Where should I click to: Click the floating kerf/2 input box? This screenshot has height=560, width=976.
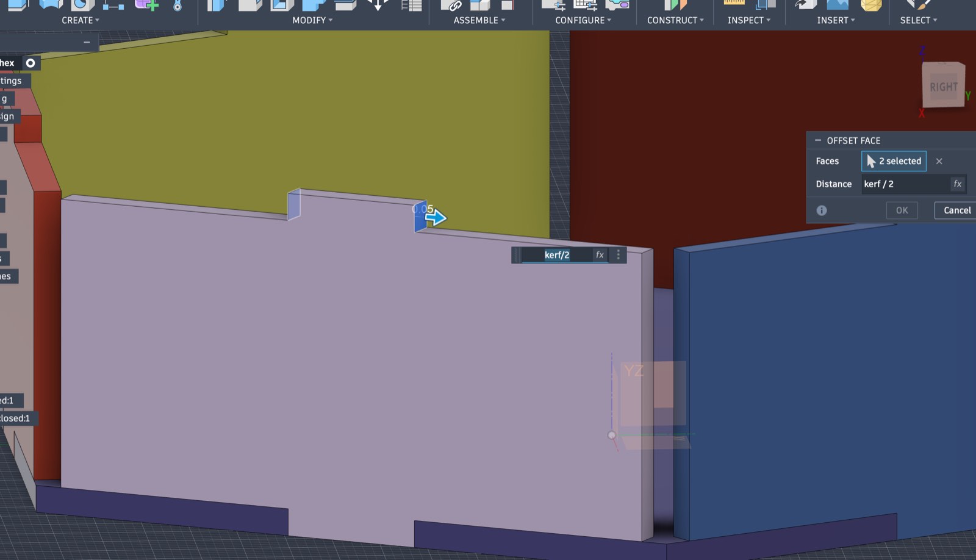[x=556, y=255]
